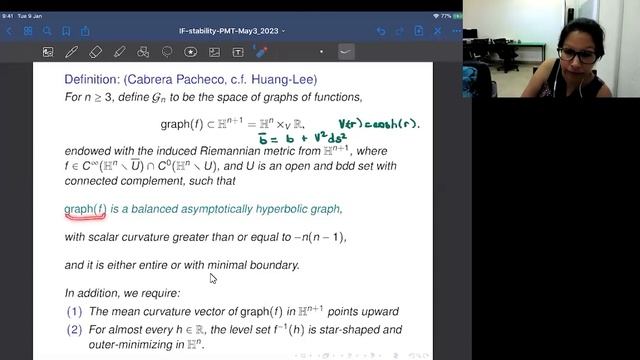Open the search magnifier icon

click(47, 31)
